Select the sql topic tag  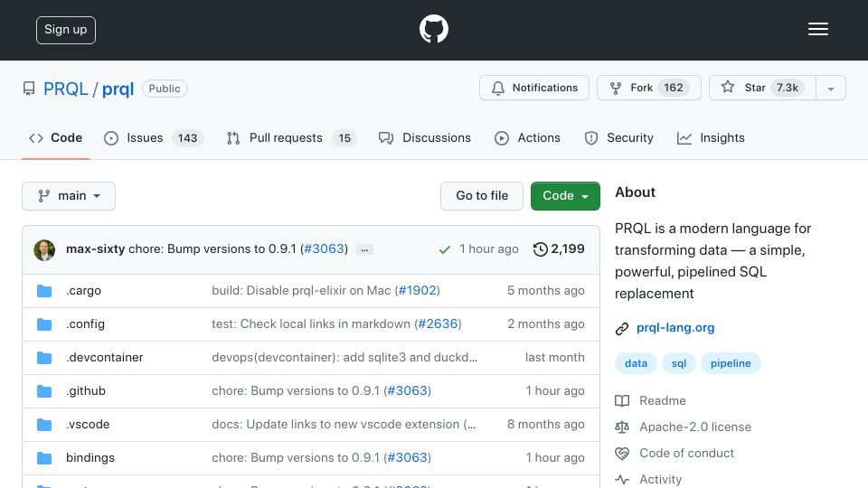click(x=679, y=363)
